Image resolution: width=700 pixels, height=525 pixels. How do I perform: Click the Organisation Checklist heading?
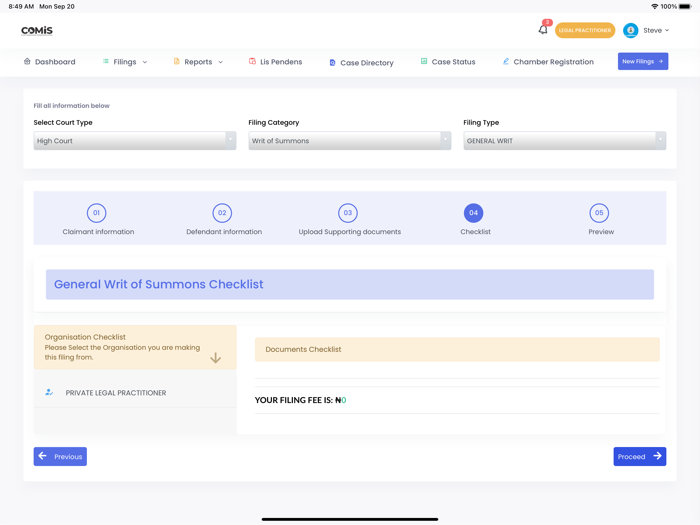(x=85, y=337)
